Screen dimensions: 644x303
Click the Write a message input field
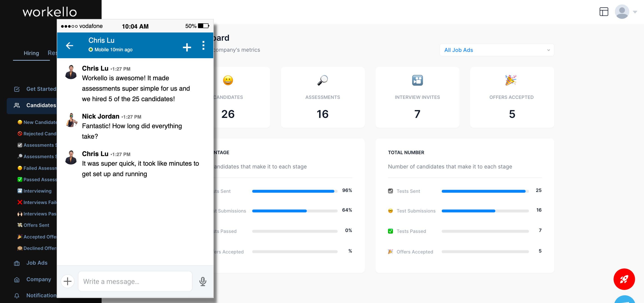[135, 281]
